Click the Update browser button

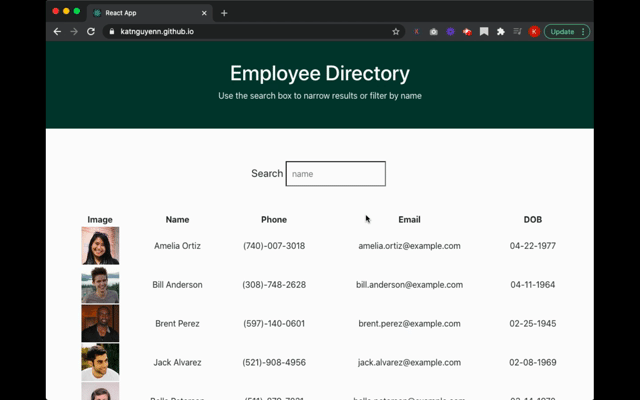coord(562,31)
